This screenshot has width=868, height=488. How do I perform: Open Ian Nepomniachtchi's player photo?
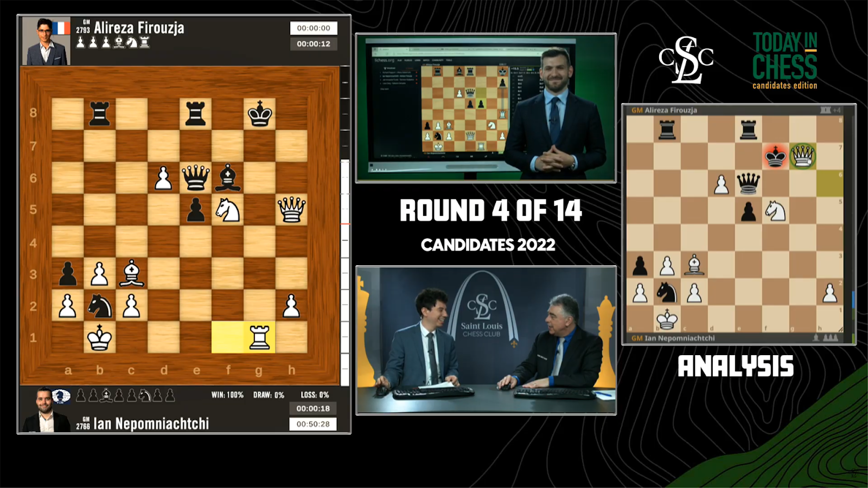[x=46, y=410]
